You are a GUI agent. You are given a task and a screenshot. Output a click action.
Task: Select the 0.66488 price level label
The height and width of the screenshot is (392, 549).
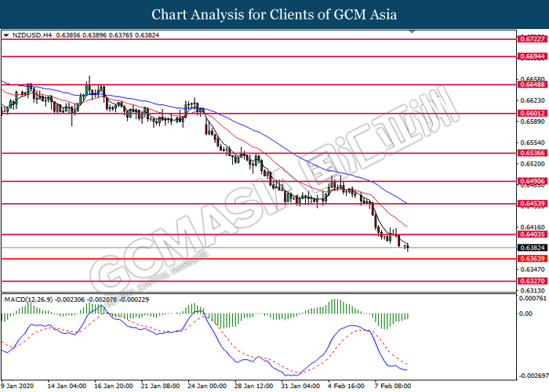533,85
